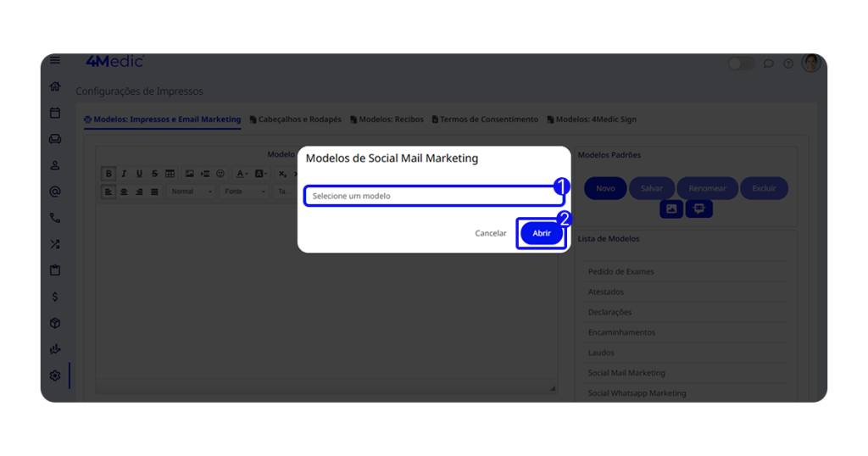This screenshot has width=868, height=456.
Task: Click Cancelar in the dialog
Action: pos(490,233)
